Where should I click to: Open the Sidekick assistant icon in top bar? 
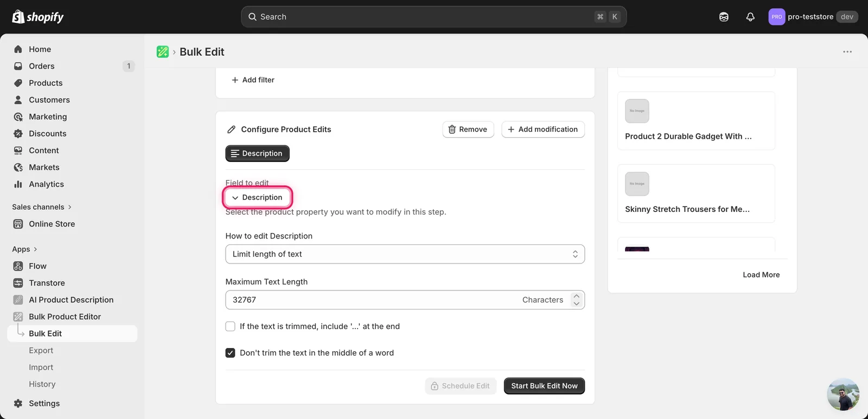tap(724, 17)
